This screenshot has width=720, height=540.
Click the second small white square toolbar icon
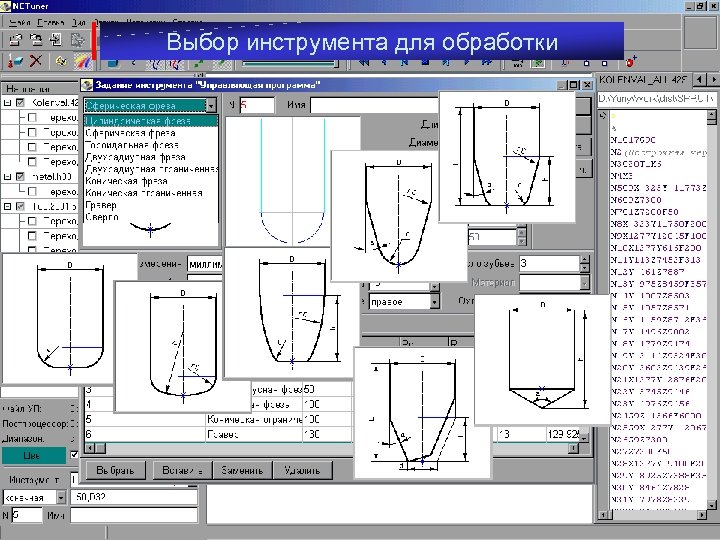point(604,63)
